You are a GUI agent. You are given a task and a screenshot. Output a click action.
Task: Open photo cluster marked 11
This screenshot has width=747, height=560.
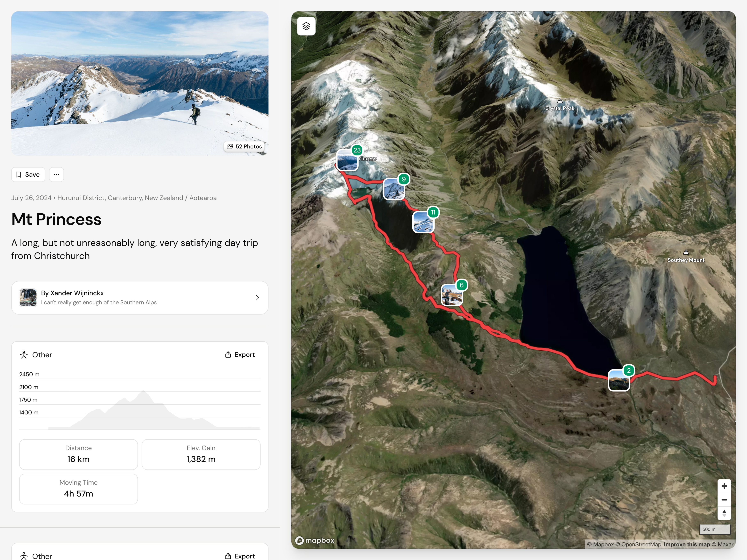click(x=423, y=222)
